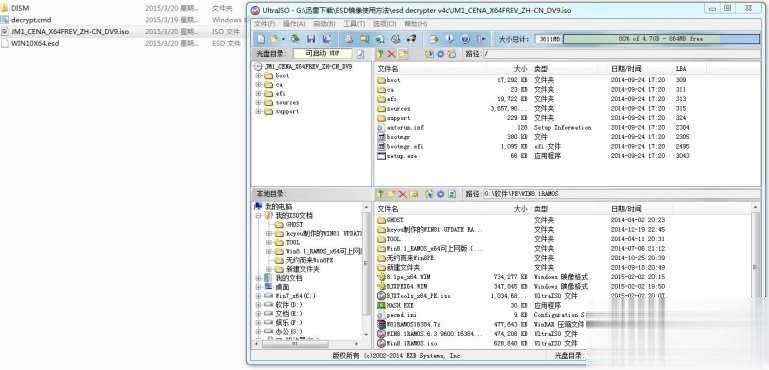769x370 pixels.
Task: Click the Save As icon beside Save
Action: tap(327, 39)
